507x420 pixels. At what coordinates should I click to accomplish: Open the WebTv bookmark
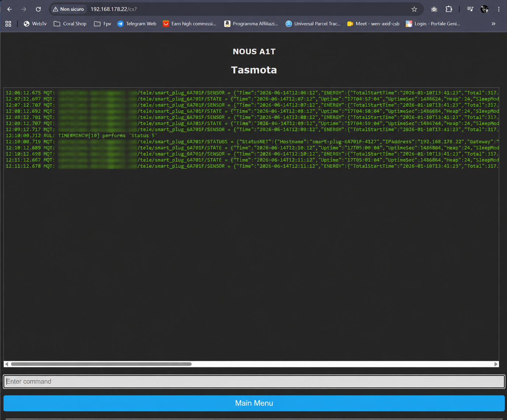pyautogui.click(x=35, y=24)
